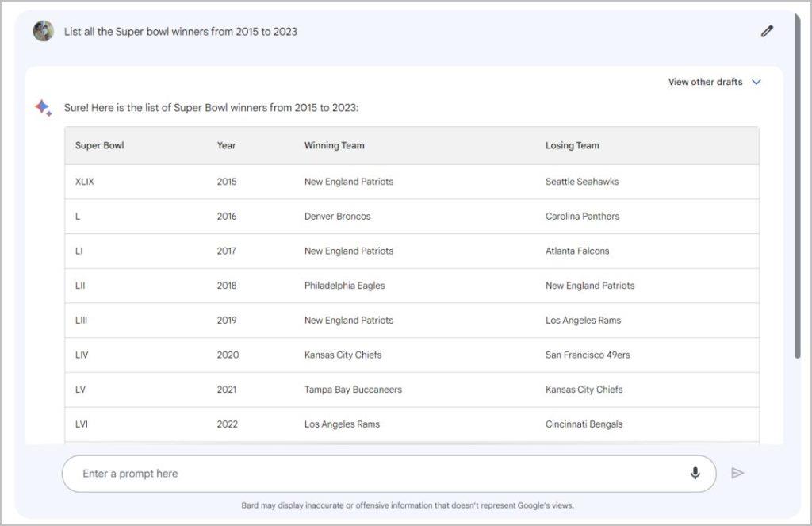Click the LVI Super Bowl cell
812x526 pixels.
pyautogui.click(x=82, y=424)
